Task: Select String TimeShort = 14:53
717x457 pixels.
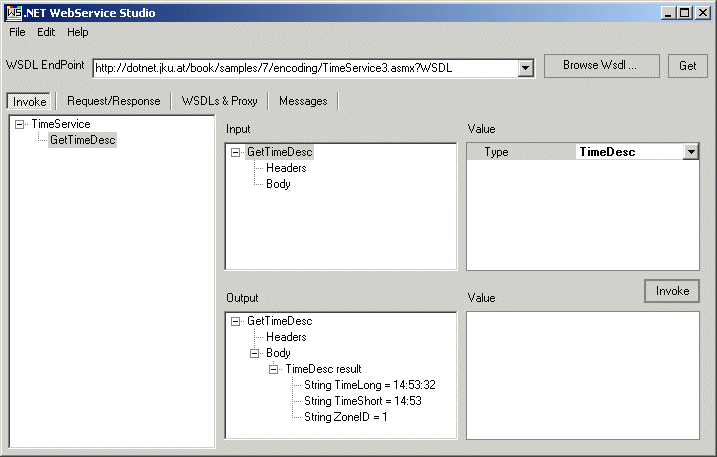Action: 363,401
